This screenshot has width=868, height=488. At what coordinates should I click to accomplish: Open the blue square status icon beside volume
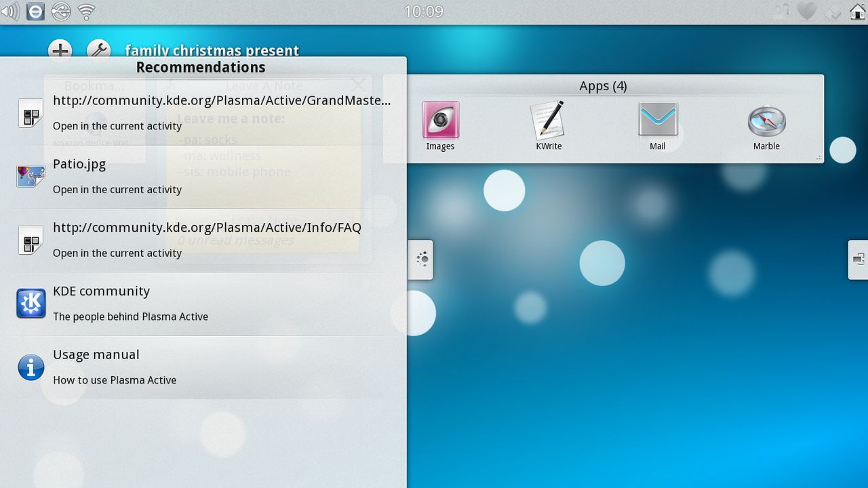(x=35, y=12)
